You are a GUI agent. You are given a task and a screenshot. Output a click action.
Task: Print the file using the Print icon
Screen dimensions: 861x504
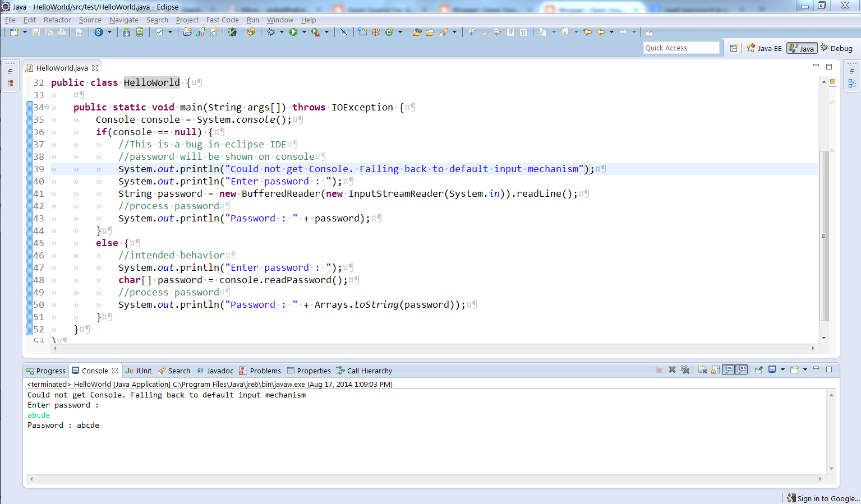click(61, 32)
